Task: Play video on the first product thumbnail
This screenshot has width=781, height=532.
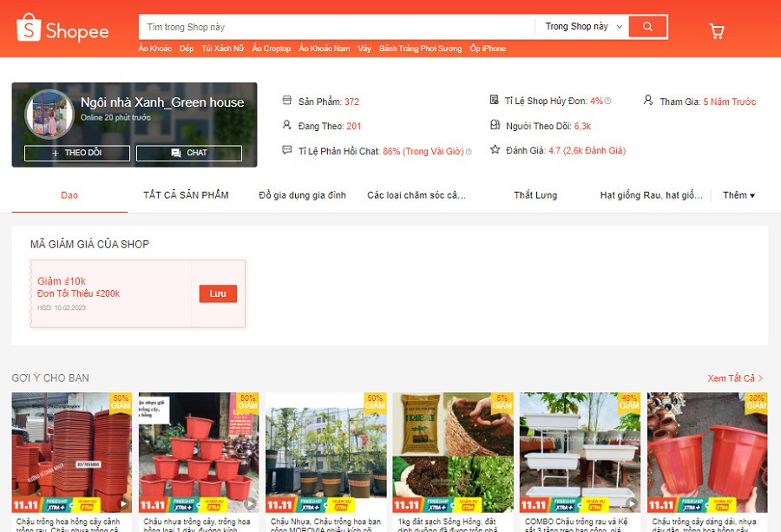Action: 123,503
